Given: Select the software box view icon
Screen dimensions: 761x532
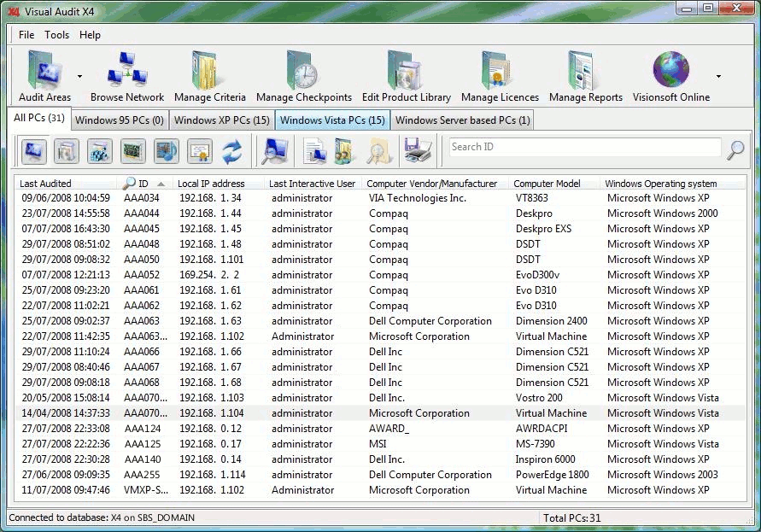Looking at the screenshot, I should coord(67,151).
